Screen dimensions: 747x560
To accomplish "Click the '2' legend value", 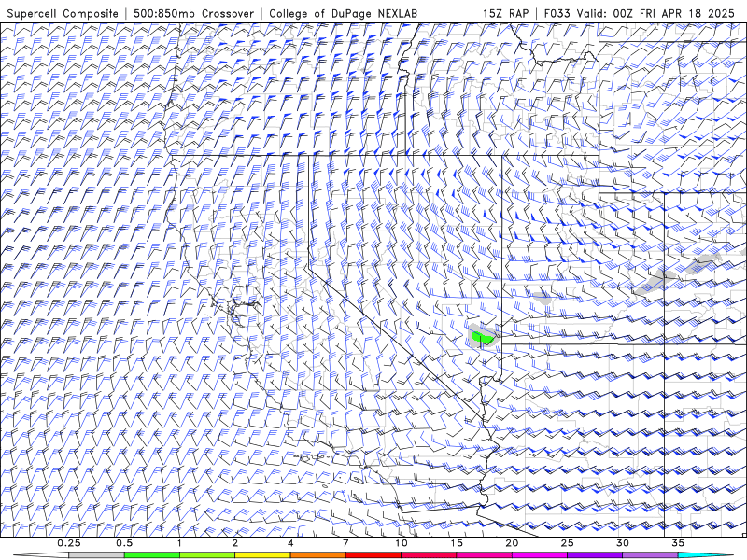I will click(235, 543).
